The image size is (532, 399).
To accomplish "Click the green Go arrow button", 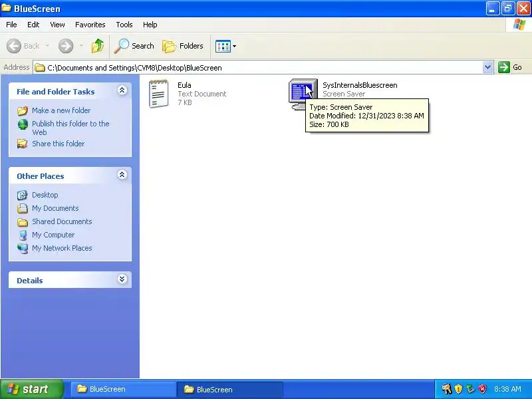I will 504,67.
